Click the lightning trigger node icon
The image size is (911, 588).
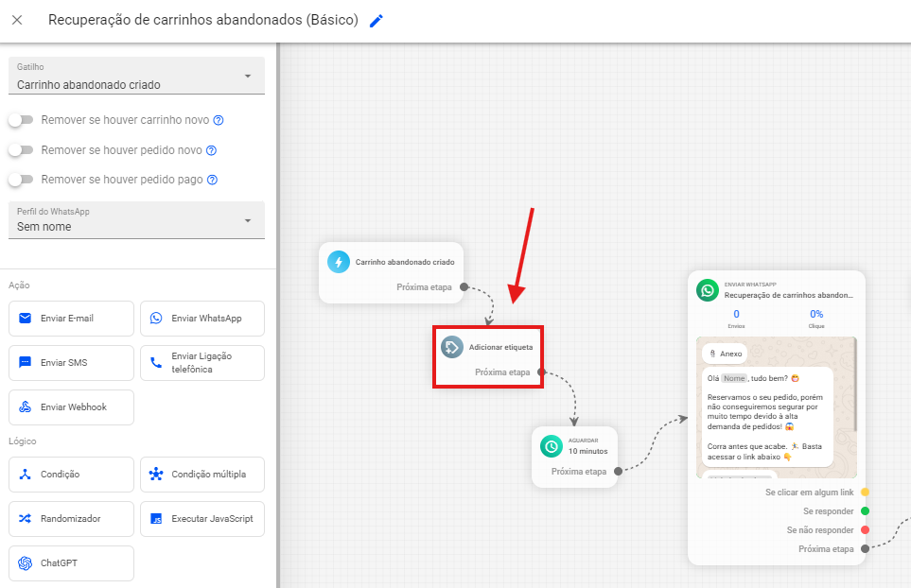[339, 262]
